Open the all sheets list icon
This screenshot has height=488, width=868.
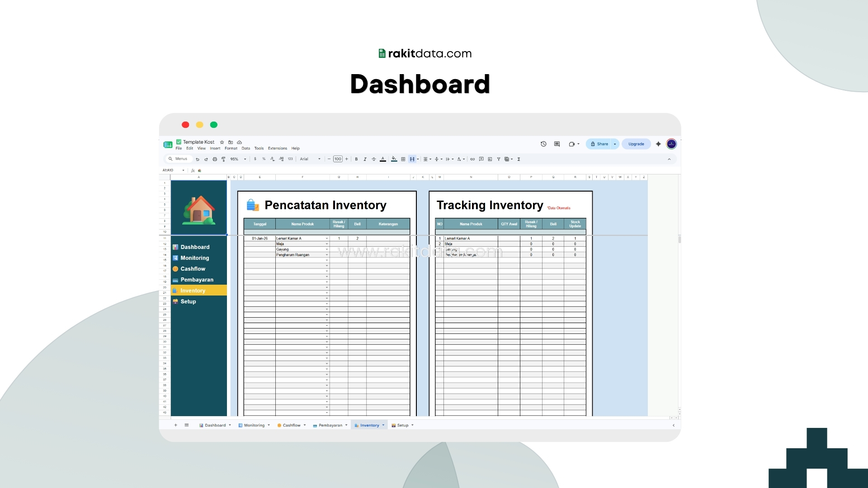coord(187,425)
